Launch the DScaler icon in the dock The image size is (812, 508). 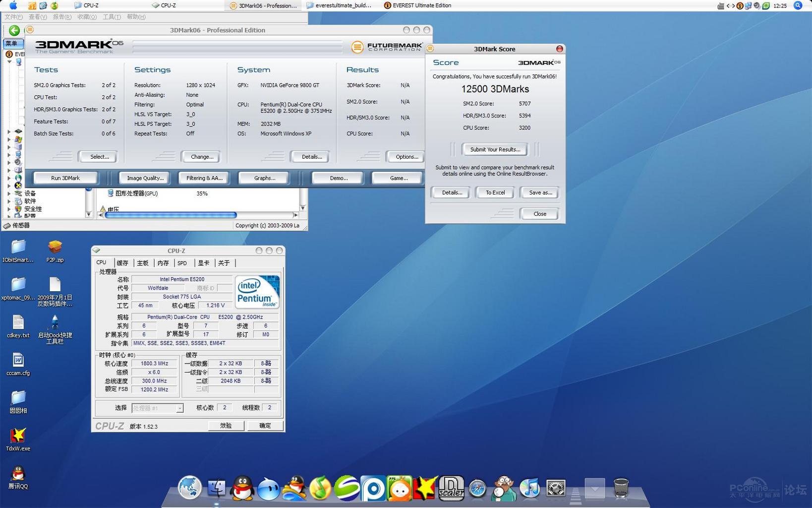click(x=451, y=488)
